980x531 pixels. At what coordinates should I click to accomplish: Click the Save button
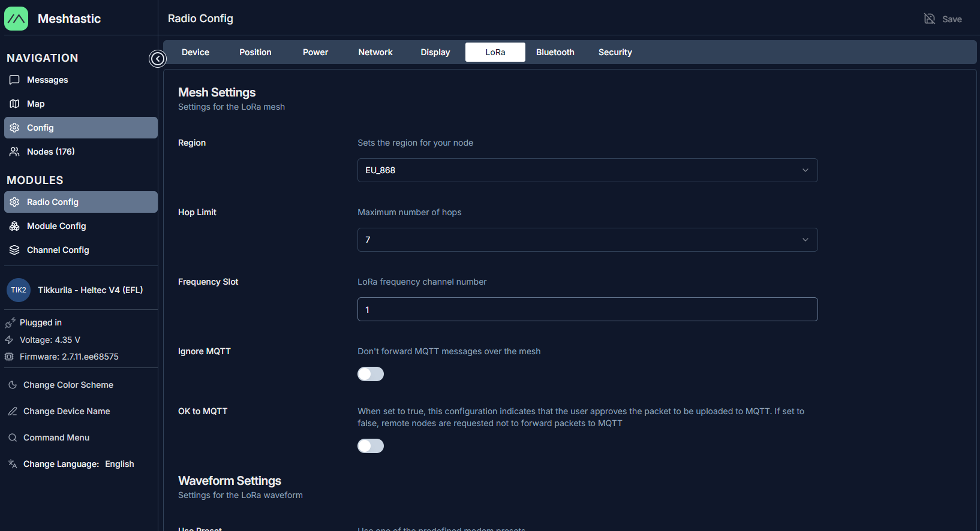[943, 19]
